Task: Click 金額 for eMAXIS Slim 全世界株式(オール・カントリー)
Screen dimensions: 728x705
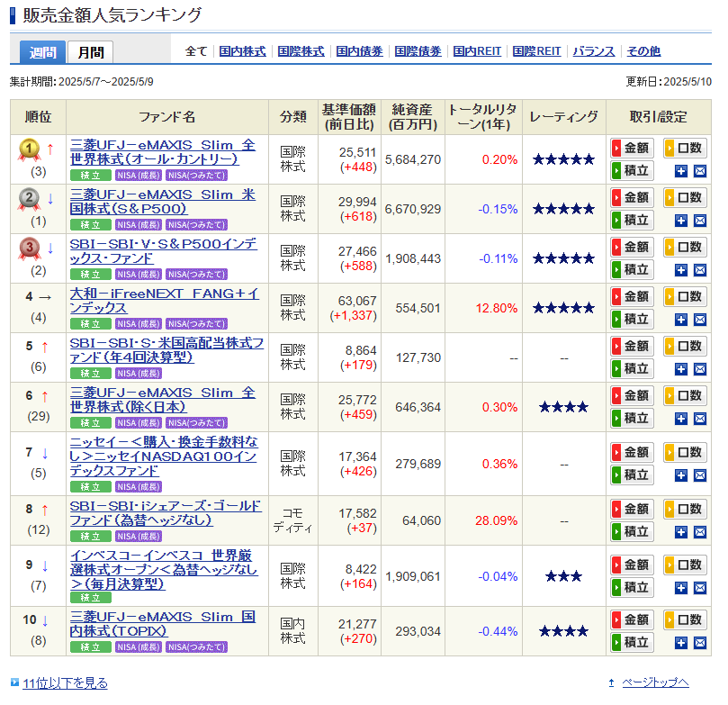Action: coord(632,149)
